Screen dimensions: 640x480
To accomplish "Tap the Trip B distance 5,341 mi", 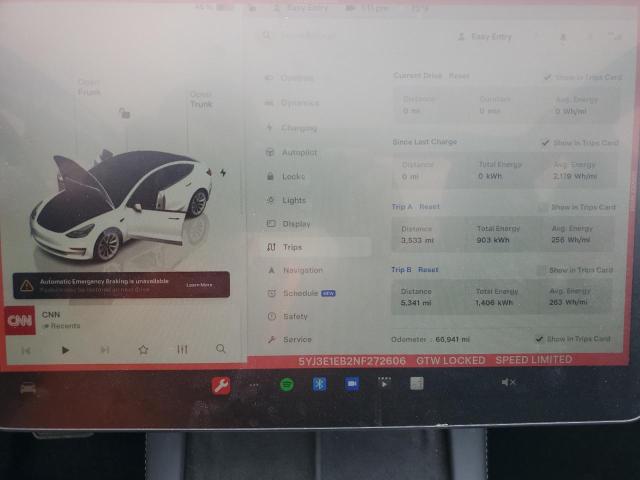I will 416,302.
